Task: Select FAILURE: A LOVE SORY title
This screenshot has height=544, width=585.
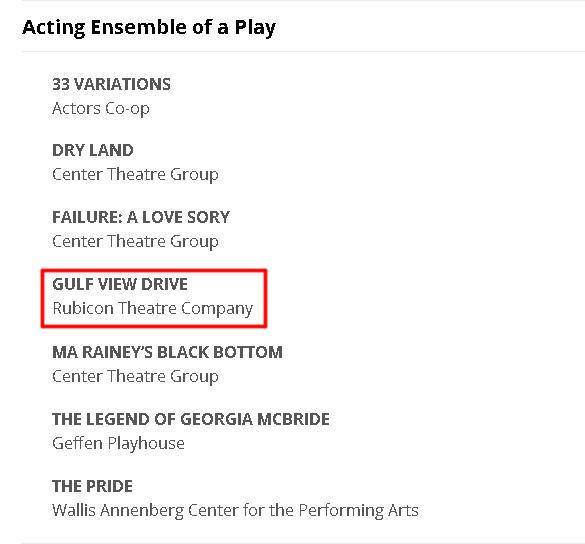Action: click(141, 217)
